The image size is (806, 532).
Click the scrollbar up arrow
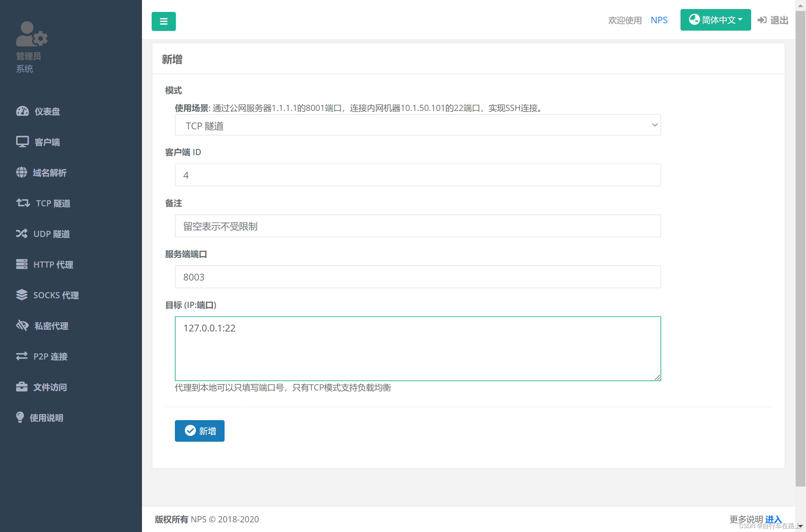[x=800, y=5]
